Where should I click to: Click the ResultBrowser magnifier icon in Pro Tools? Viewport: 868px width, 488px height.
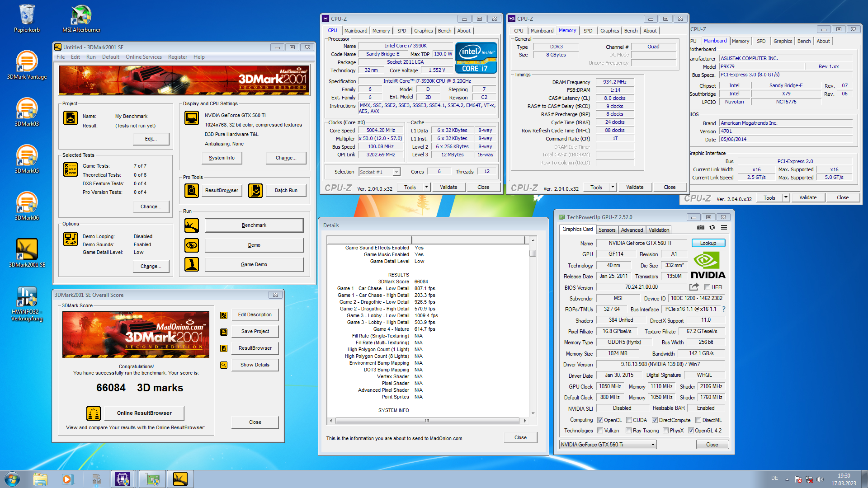click(x=192, y=190)
